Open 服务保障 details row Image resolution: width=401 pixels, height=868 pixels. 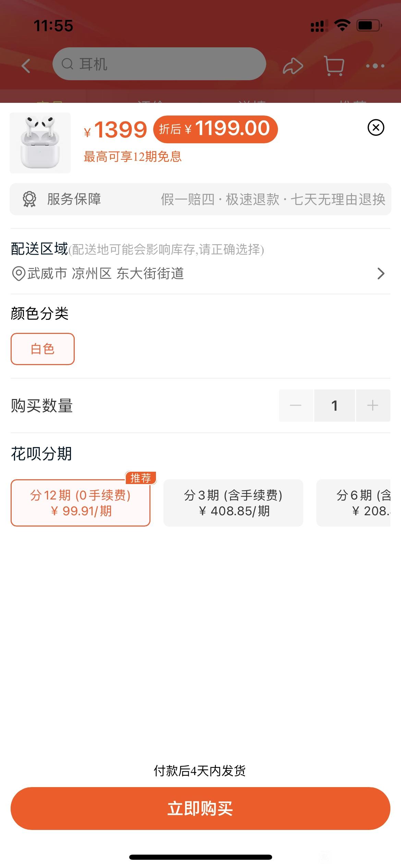(200, 199)
